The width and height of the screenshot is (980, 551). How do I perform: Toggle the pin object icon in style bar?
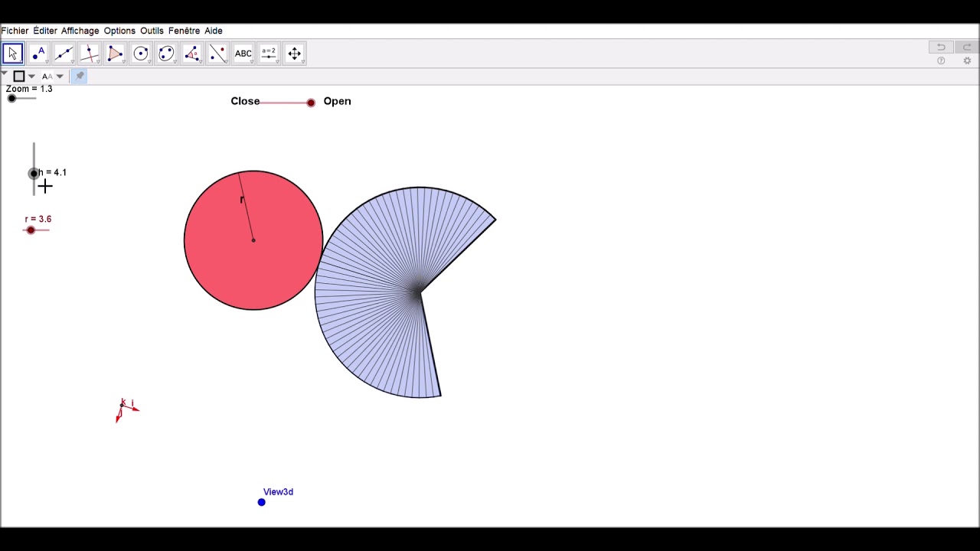pyautogui.click(x=80, y=76)
